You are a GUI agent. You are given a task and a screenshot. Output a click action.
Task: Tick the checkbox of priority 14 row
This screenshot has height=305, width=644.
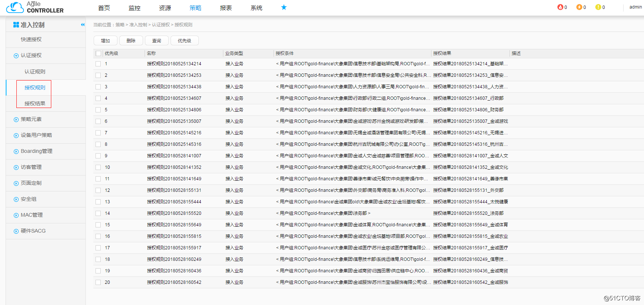tap(98, 213)
